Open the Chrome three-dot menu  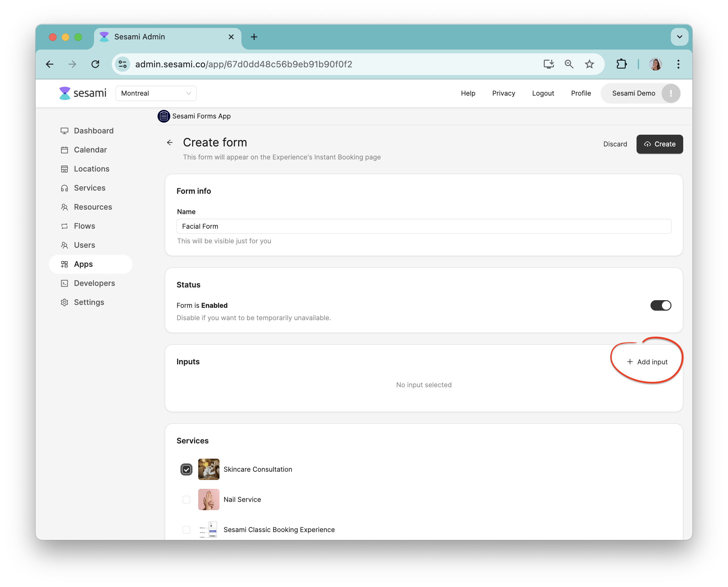(x=678, y=64)
